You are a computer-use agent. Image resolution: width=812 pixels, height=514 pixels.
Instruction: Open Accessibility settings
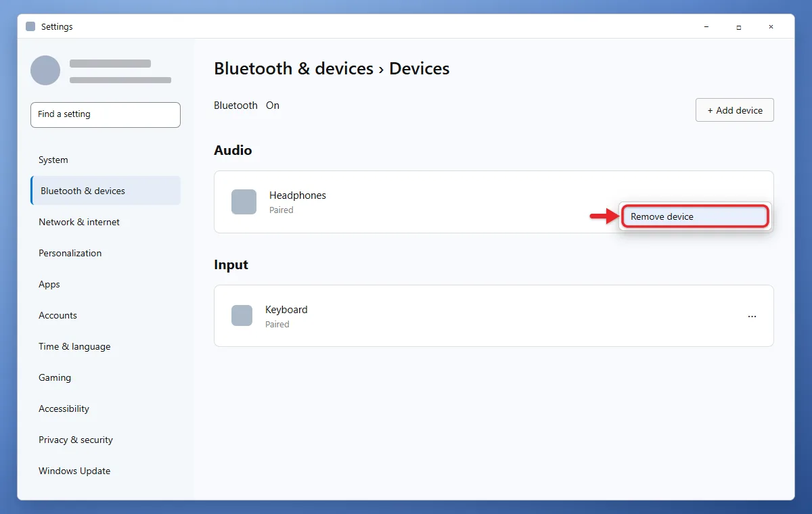[106, 408]
